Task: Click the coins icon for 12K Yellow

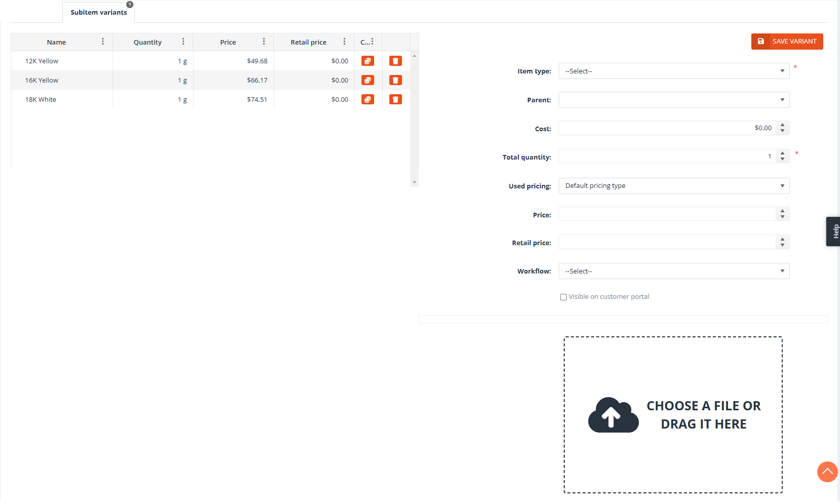Action: 368,61
